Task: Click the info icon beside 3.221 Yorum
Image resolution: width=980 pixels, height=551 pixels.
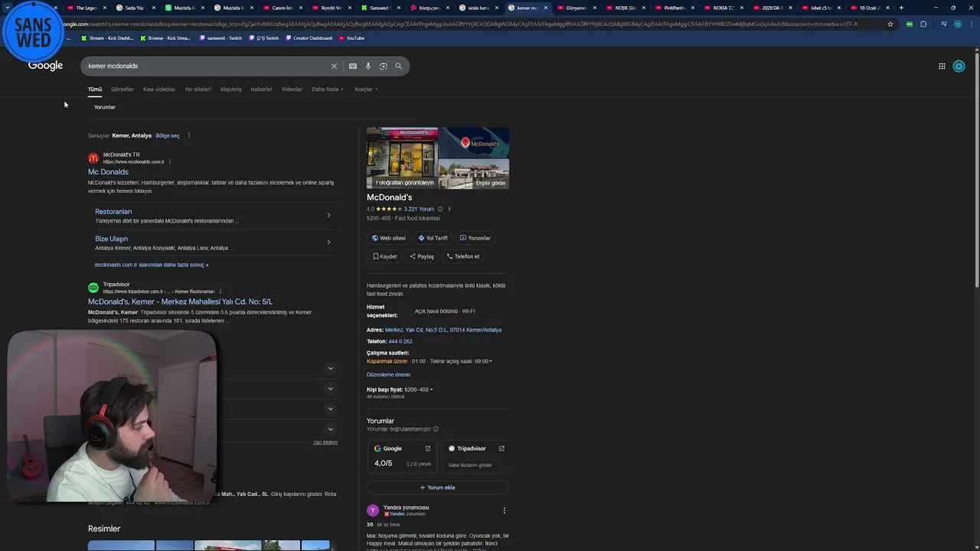Action: [439, 209]
